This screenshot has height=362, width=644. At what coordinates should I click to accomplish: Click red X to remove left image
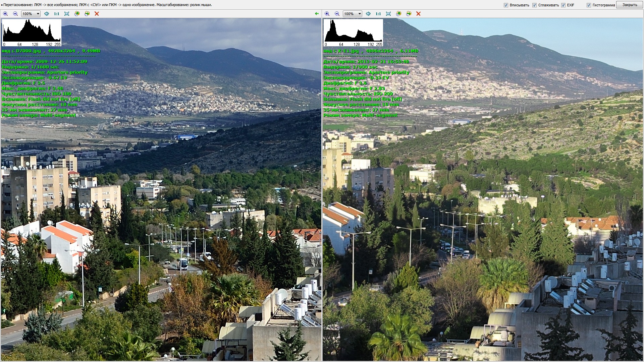[x=97, y=14]
